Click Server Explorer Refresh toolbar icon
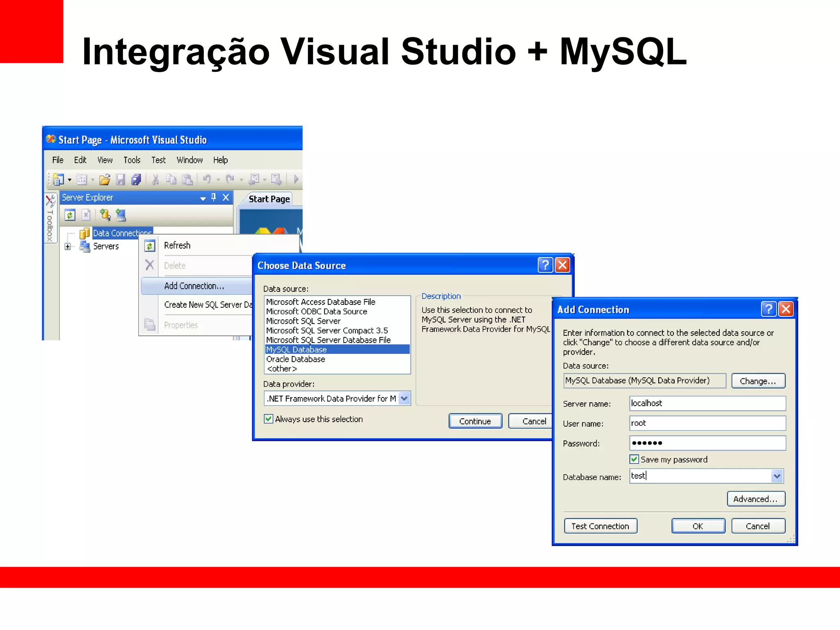840x630 pixels. [70, 215]
